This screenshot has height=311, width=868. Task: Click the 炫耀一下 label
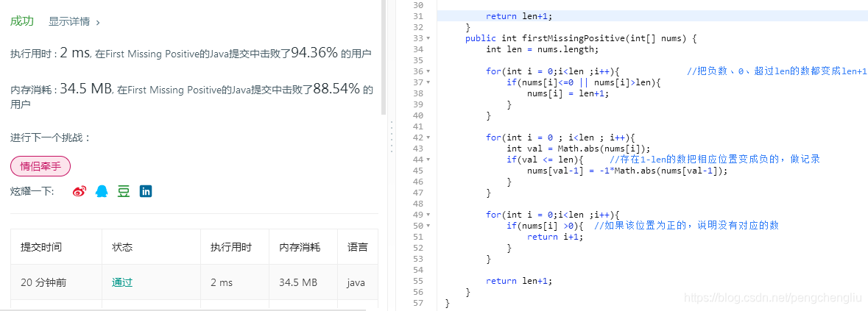[x=32, y=192]
